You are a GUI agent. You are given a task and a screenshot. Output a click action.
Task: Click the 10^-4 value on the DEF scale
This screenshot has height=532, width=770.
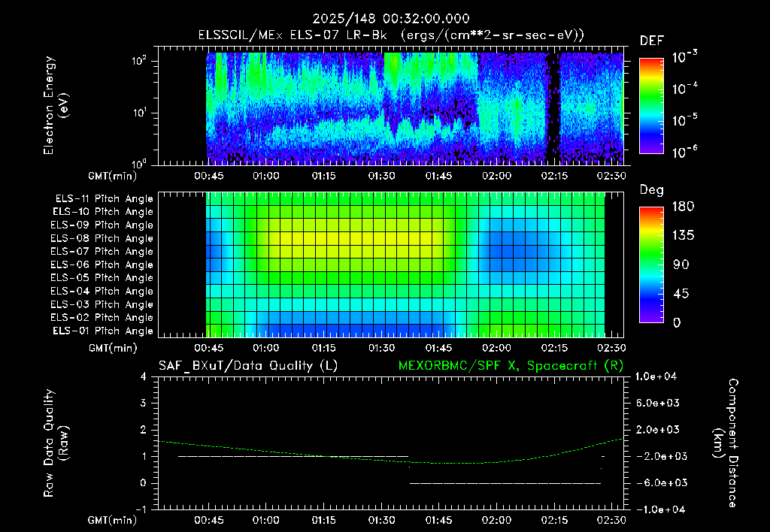point(684,89)
